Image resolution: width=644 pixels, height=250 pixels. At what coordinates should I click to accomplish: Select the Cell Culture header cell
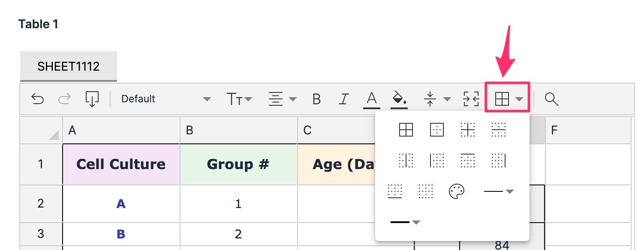(x=121, y=164)
